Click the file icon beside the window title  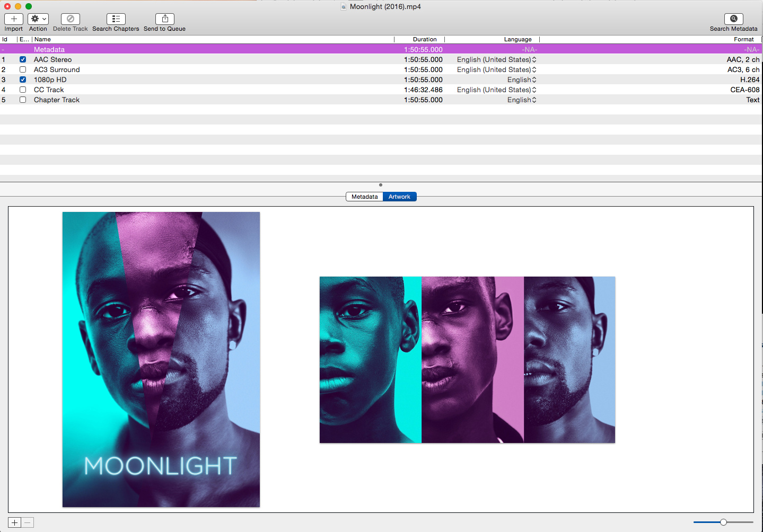(x=344, y=7)
